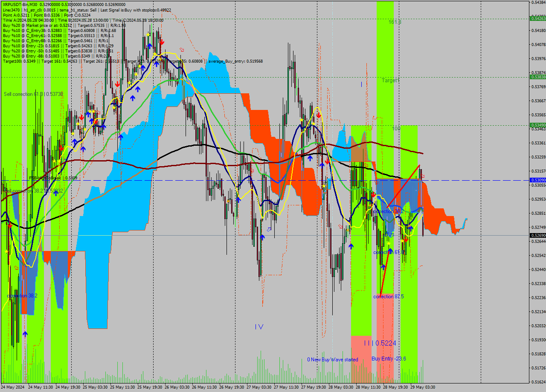The width and height of the screenshot is (546, 392).
Task: Click the 0.54384 price axis value
Action: click(538, 3)
